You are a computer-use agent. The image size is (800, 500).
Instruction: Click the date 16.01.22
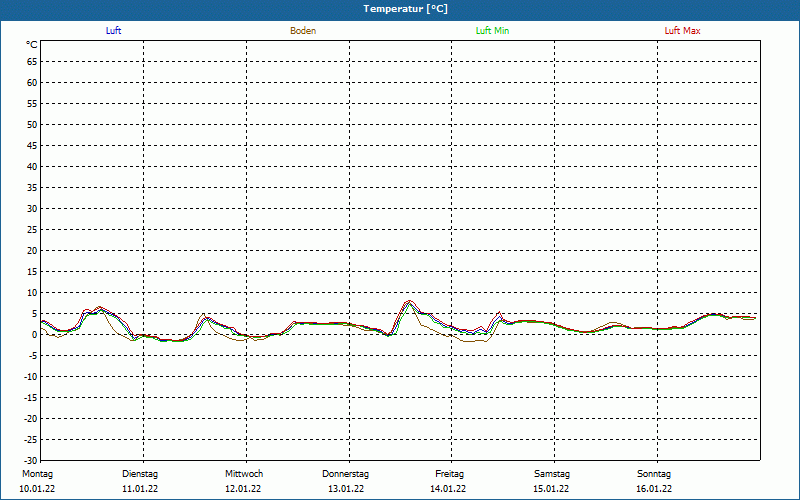tap(654, 489)
